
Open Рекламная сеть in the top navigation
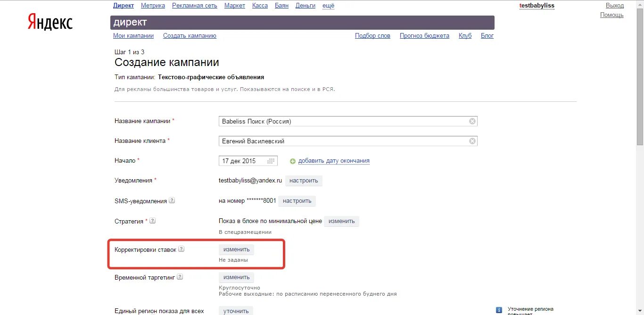pyautogui.click(x=195, y=6)
